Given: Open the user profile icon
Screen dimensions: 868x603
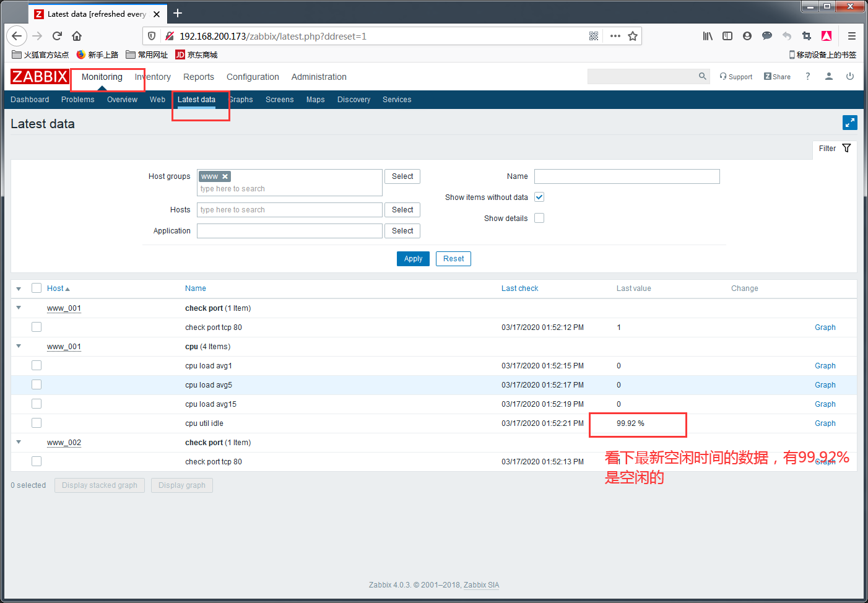Looking at the screenshot, I should point(829,76).
